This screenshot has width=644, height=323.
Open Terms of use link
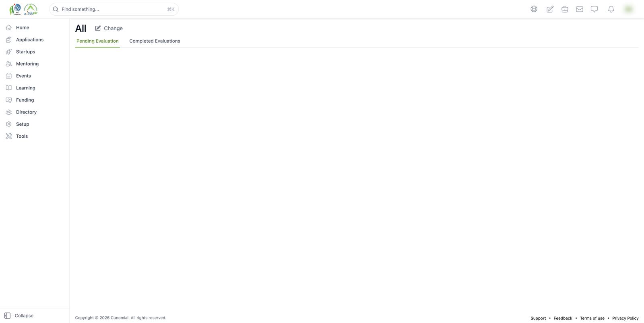(x=592, y=318)
